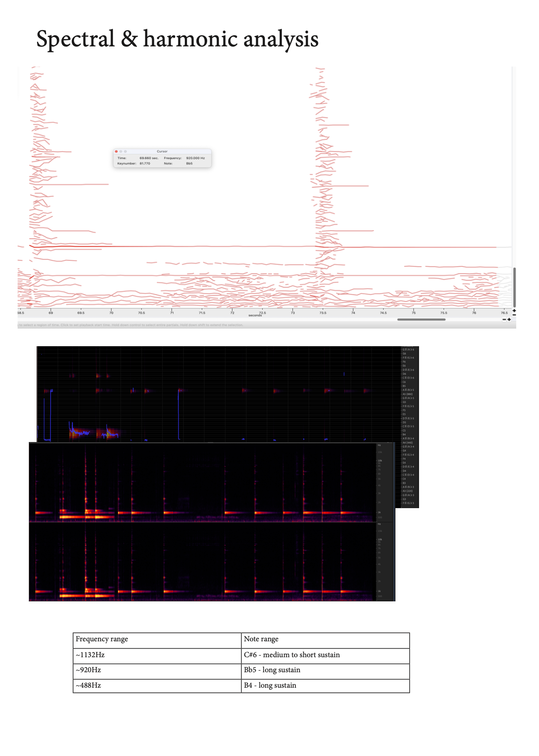Click the lower channel spectrogram display
The width and height of the screenshot is (539, 756).
[x=202, y=561]
